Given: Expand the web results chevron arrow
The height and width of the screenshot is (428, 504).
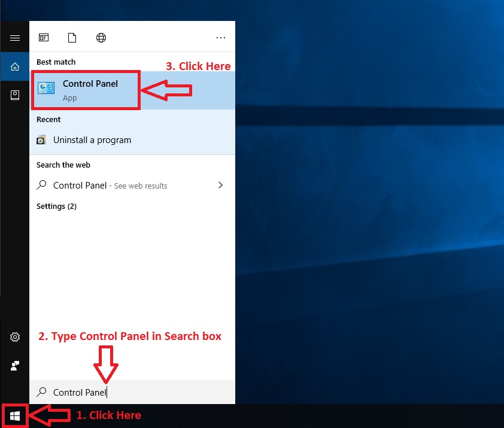Looking at the screenshot, I should click(220, 185).
